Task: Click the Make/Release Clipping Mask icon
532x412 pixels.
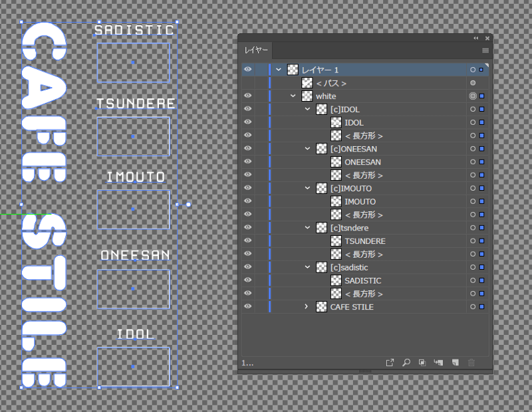Action: coord(422,363)
